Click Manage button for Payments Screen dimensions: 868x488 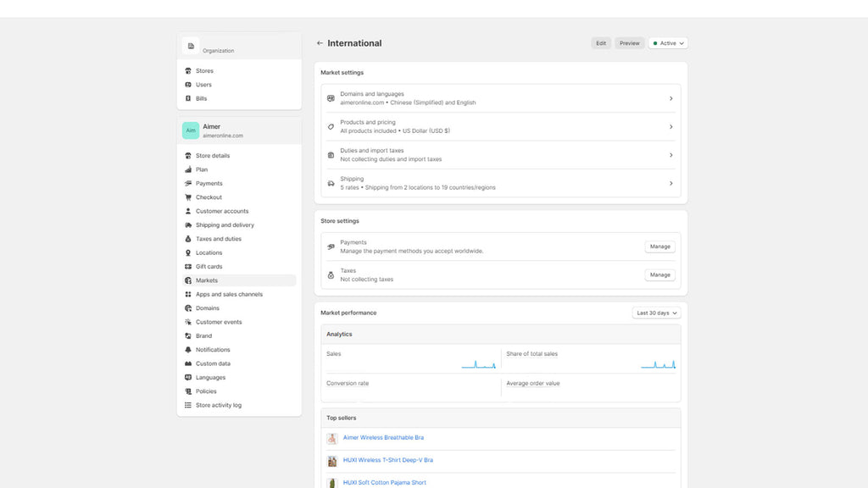point(659,247)
